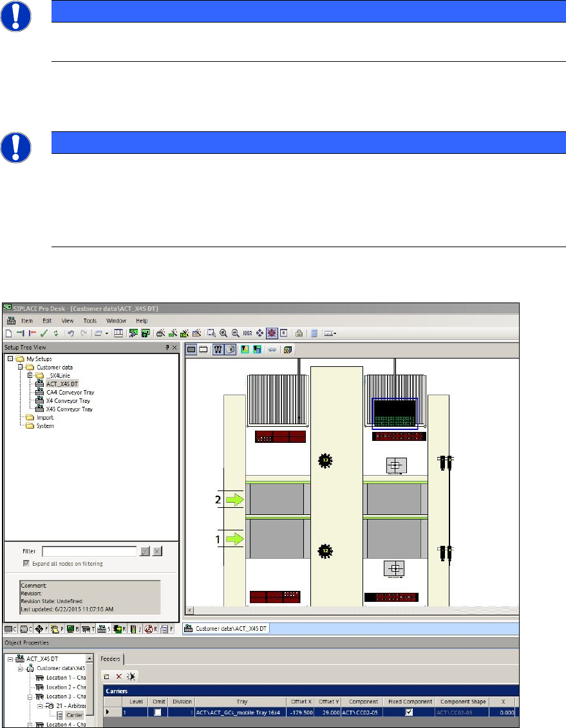Select X4S Conveyor Tray in setup tree
The height and width of the screenshot is (728, 566).
click(69, 409)
